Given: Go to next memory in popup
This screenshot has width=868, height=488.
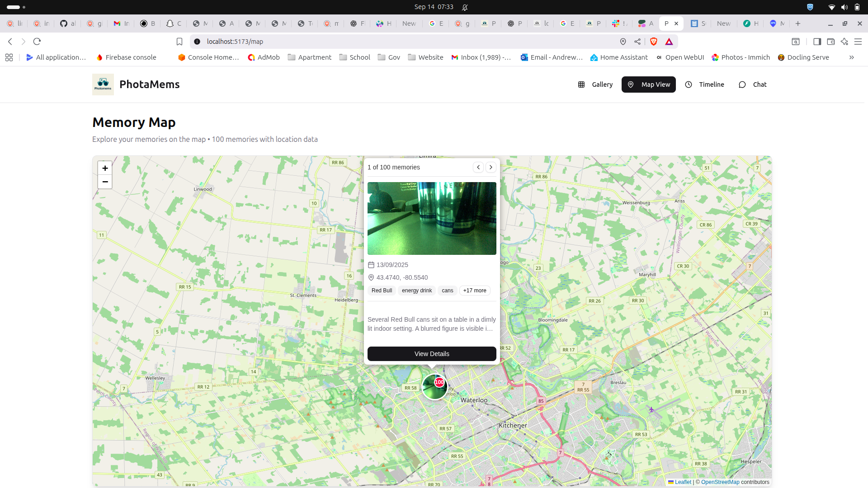Looking at the screenshot, I should [491, 167].
